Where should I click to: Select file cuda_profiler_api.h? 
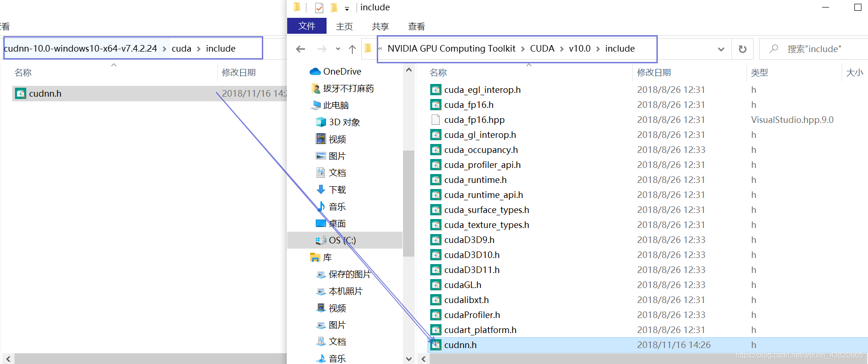pos(482,165)
